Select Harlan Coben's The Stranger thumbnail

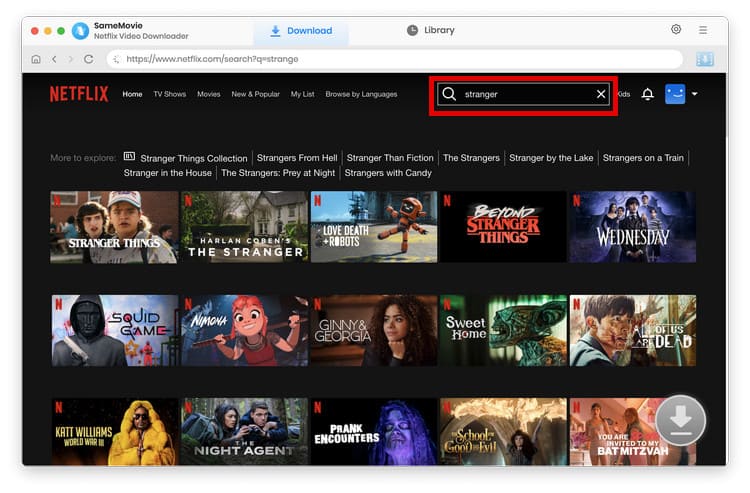point(244,227)
